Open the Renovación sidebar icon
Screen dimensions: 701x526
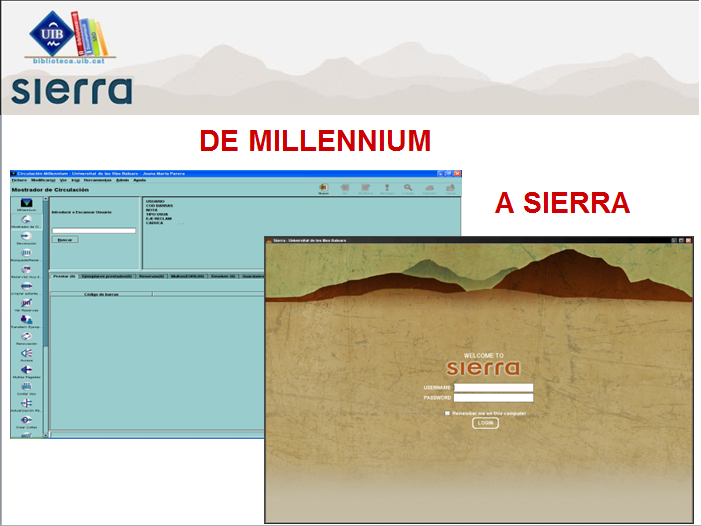point(26,337)
